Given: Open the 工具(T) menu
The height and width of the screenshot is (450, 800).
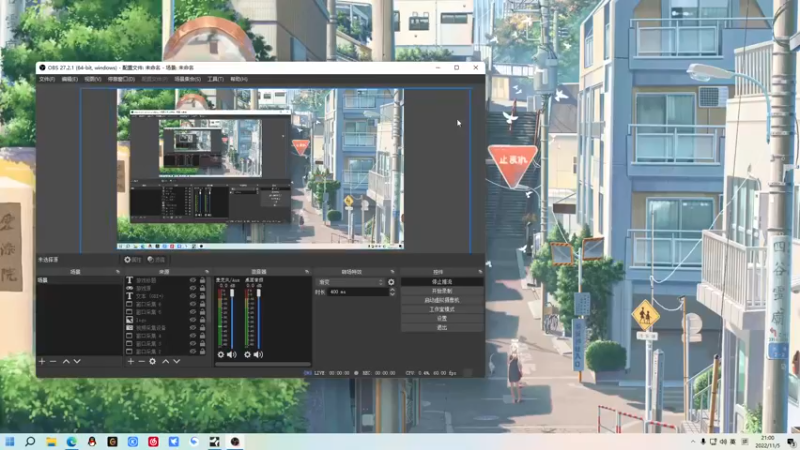Looking at the screenshot, I should click(x=214, y=79).
